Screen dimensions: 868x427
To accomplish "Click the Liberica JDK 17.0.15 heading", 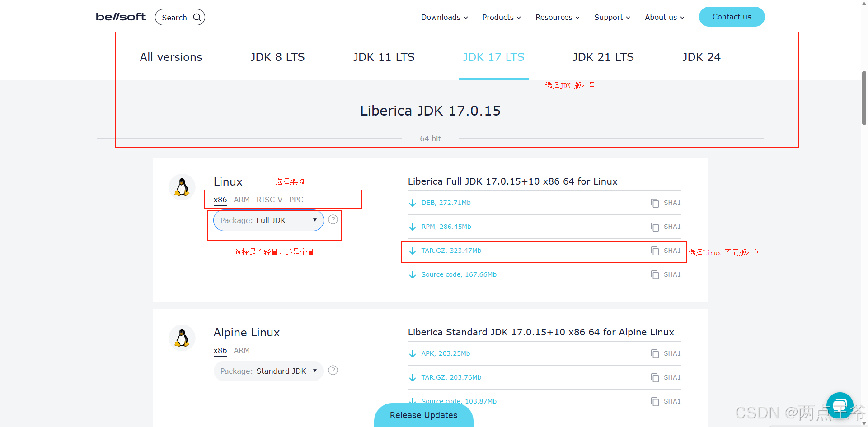I will point(430,111).
